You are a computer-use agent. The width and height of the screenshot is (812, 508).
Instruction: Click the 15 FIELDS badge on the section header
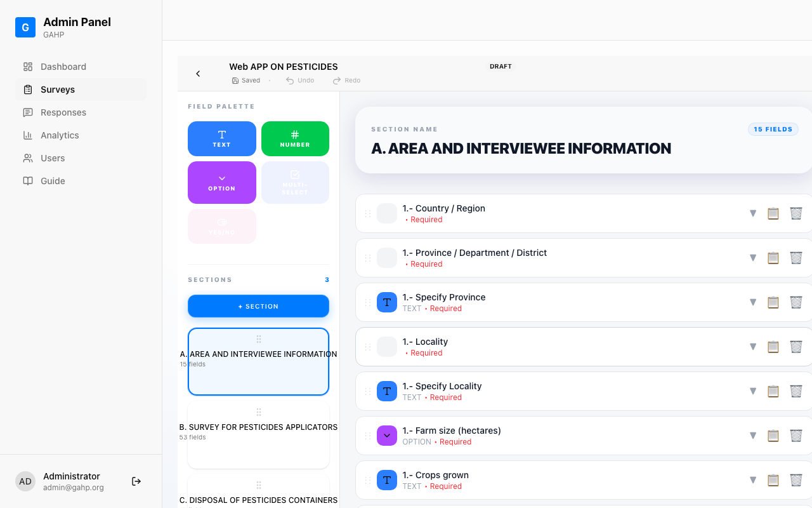tap(773, 129)
